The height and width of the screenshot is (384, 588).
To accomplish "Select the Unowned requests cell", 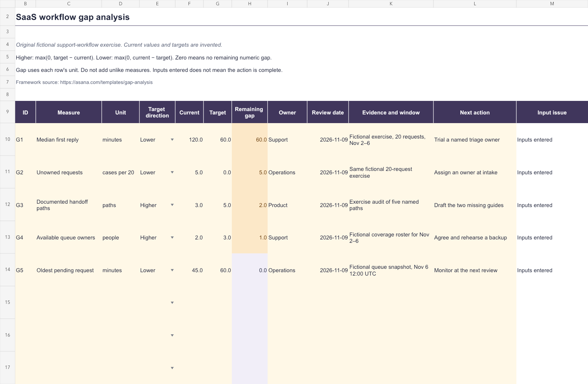I will pos(69,172).
